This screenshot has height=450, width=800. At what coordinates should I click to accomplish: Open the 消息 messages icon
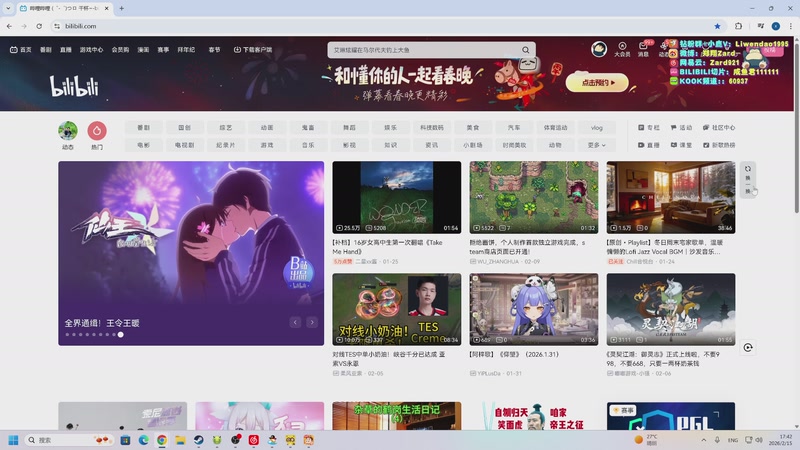click(x=643, y=49)
